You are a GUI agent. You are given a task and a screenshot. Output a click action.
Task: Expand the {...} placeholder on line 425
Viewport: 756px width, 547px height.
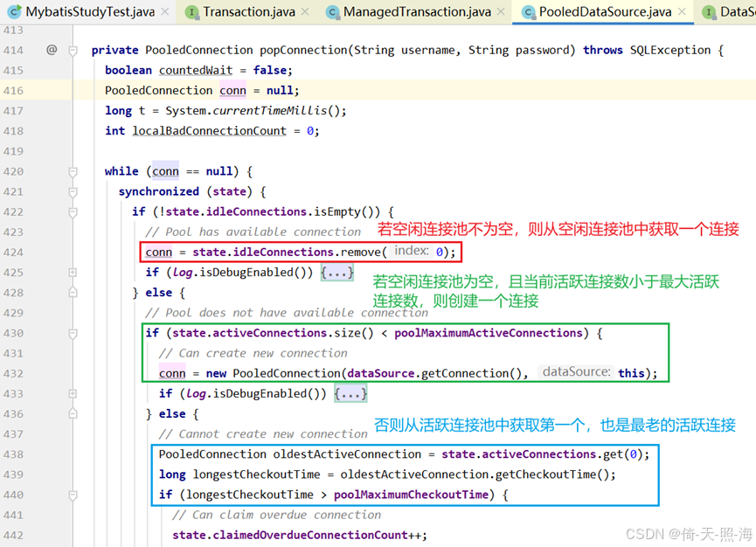coord(337,273)
